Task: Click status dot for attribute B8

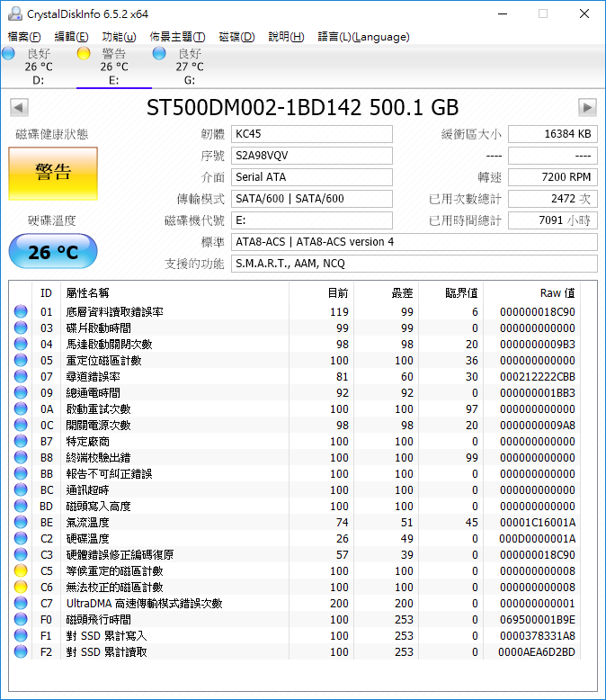Action: pyautogui.click(x=21, y=457)
